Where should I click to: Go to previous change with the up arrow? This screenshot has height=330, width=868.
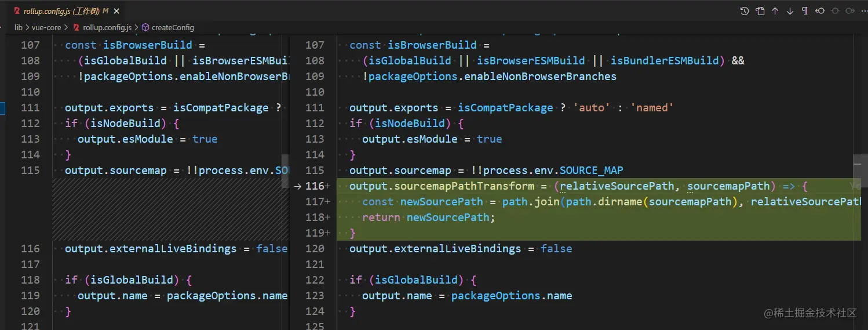775,11
